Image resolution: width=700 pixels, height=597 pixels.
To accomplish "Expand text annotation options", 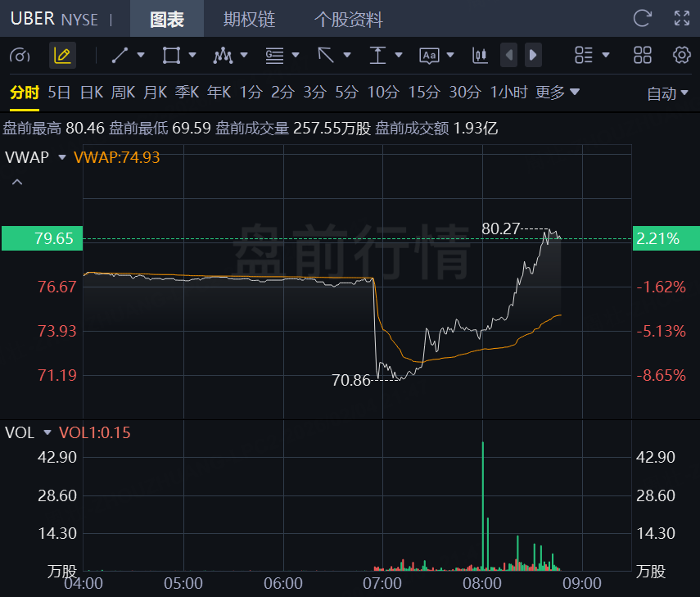I will point(450,55).
